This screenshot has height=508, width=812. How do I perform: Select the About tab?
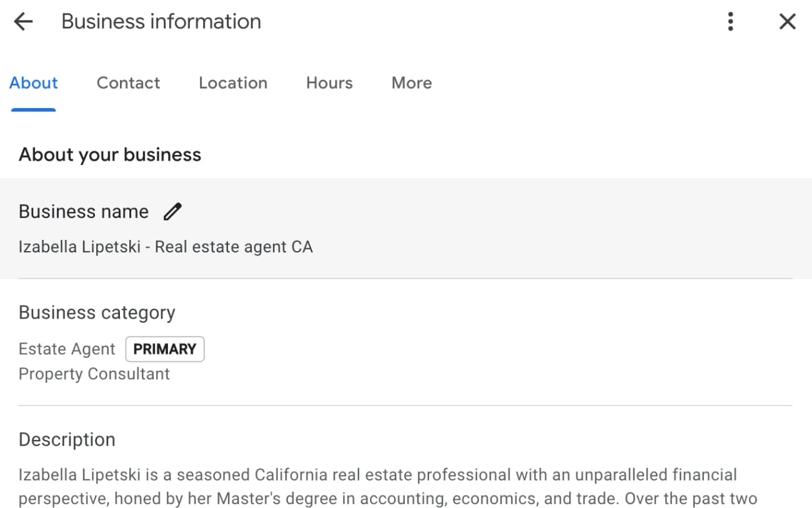coord(34,83)
